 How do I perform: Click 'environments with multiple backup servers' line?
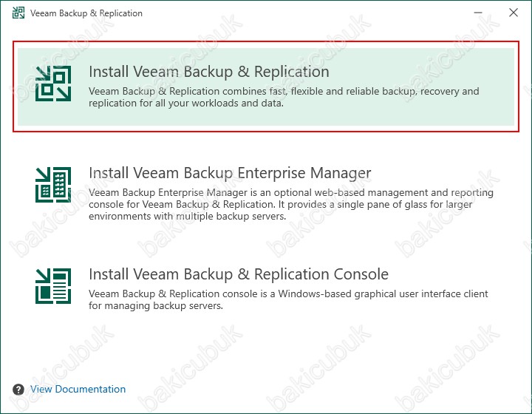(188, 216)
